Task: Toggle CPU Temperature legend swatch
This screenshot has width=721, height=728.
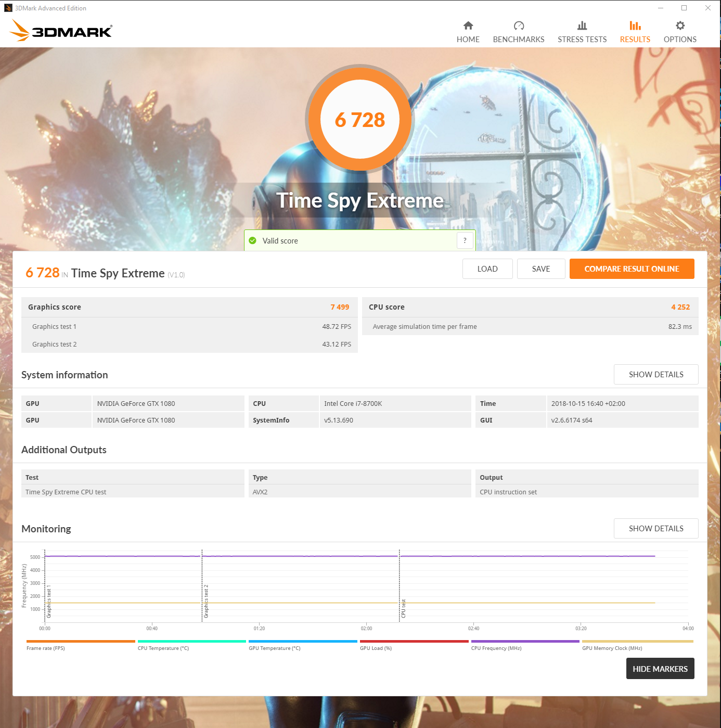Action: [192, 641]
